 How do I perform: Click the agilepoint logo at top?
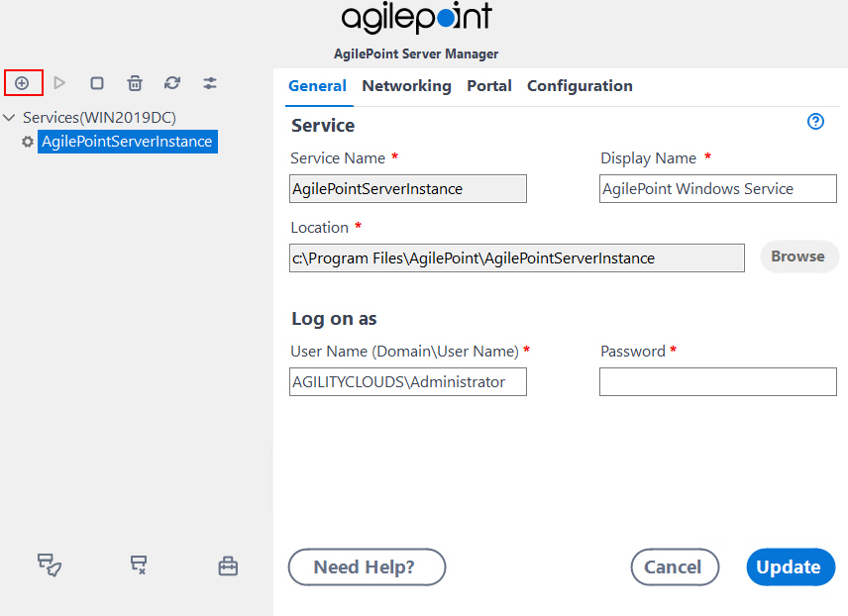click(x=416, y=19)
